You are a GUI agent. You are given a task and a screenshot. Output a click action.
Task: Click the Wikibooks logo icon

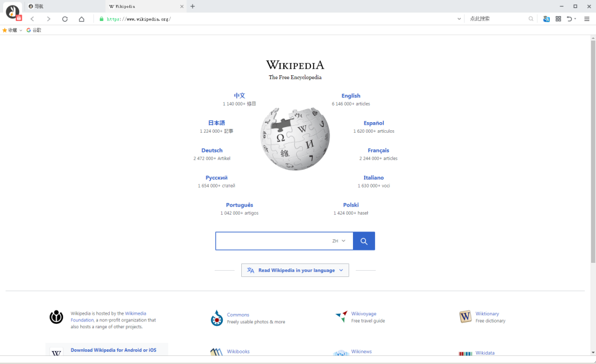coord(217,352)
